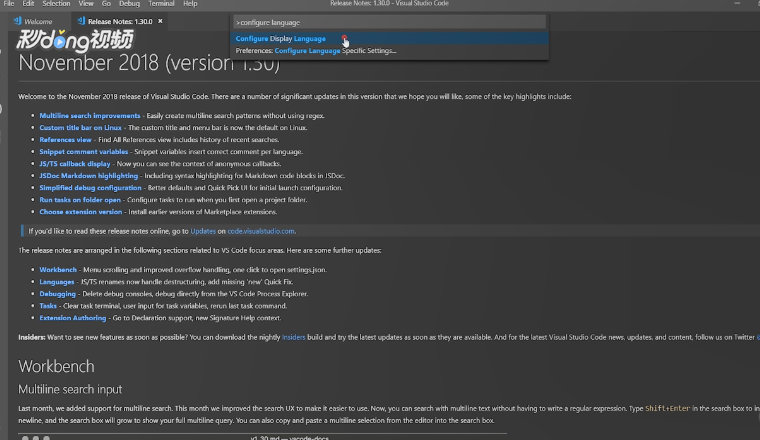
Task: Open the Help menu
Action: [190, 3]
